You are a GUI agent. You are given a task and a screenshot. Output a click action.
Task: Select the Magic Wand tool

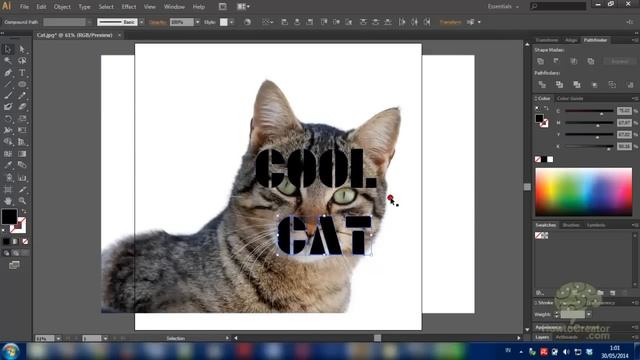(x=8, y=61)
